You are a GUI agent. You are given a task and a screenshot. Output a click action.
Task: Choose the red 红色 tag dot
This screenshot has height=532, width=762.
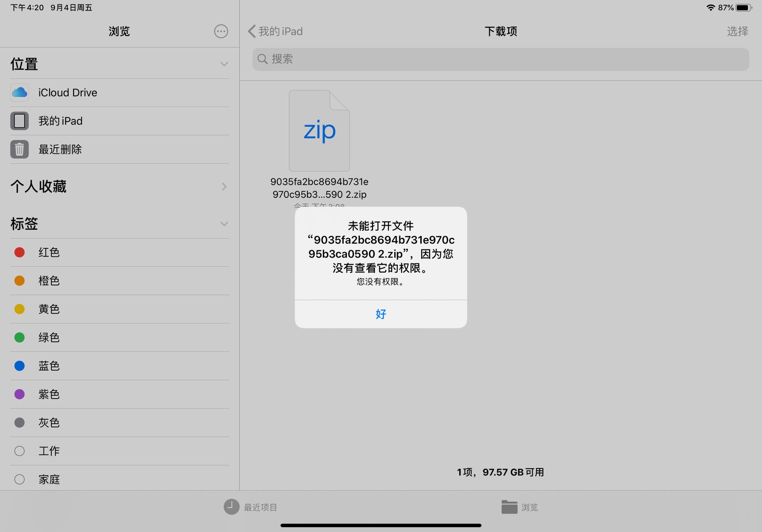(x=19, y=252)
